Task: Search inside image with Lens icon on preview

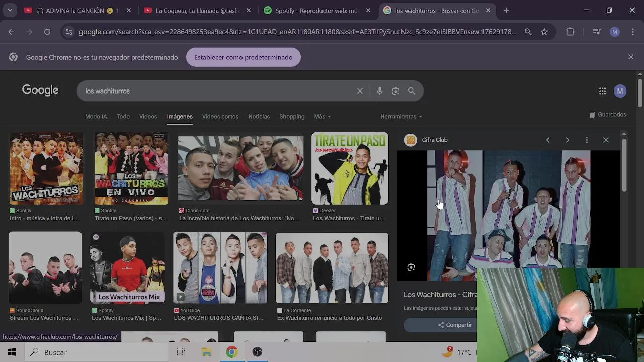Action: 411,267
